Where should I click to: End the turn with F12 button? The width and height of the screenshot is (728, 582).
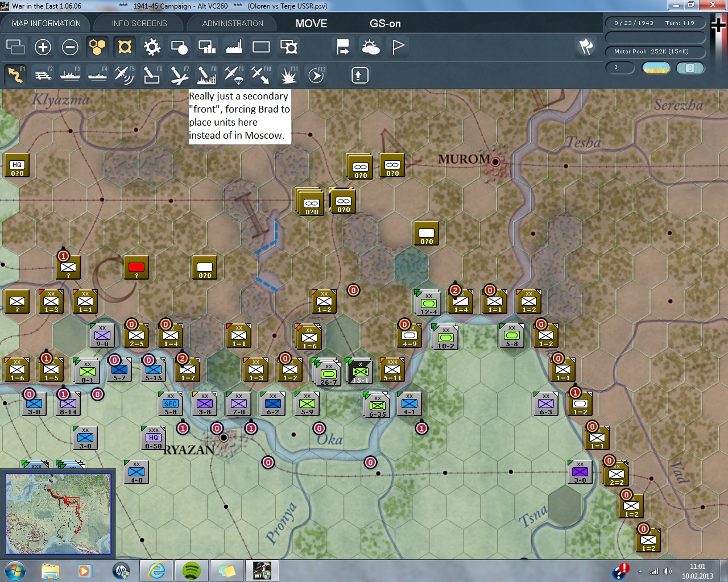[x=316, y=75]
